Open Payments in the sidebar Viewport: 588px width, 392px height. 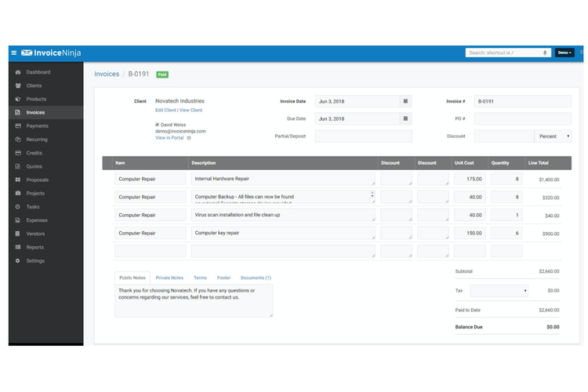[45, 126]
